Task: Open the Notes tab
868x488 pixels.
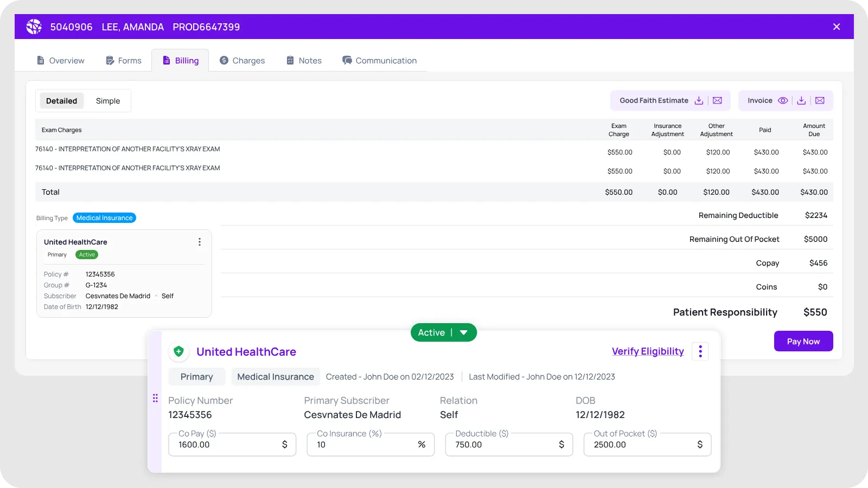Action: coord(304,61)
